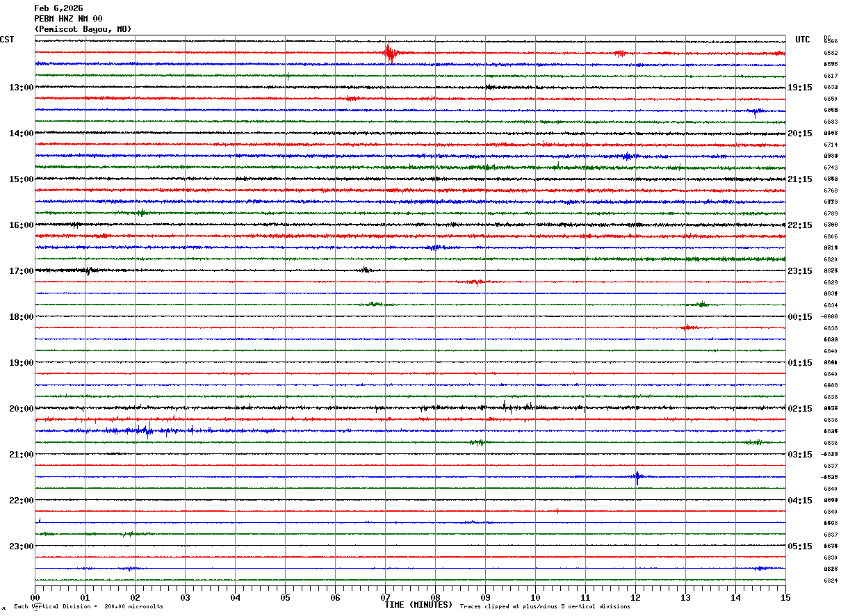The height and width of the screenshot is (616, 841).
Task: Click the 'TIME (MINUTES)' axis title
Action: (418, 605)
